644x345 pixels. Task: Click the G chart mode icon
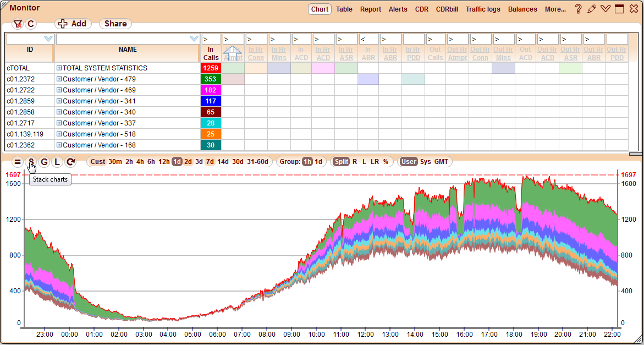[44, 162]
